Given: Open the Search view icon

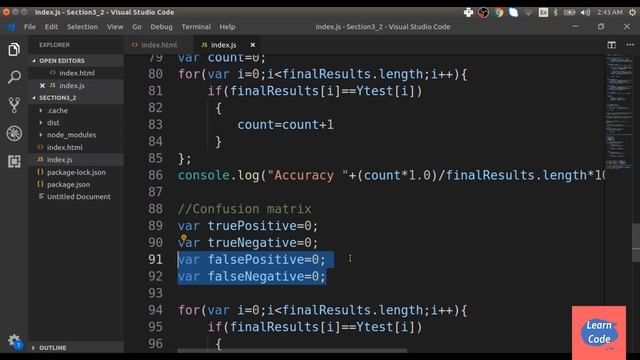Looking at the screenshot, I should (x=14, y=77).
